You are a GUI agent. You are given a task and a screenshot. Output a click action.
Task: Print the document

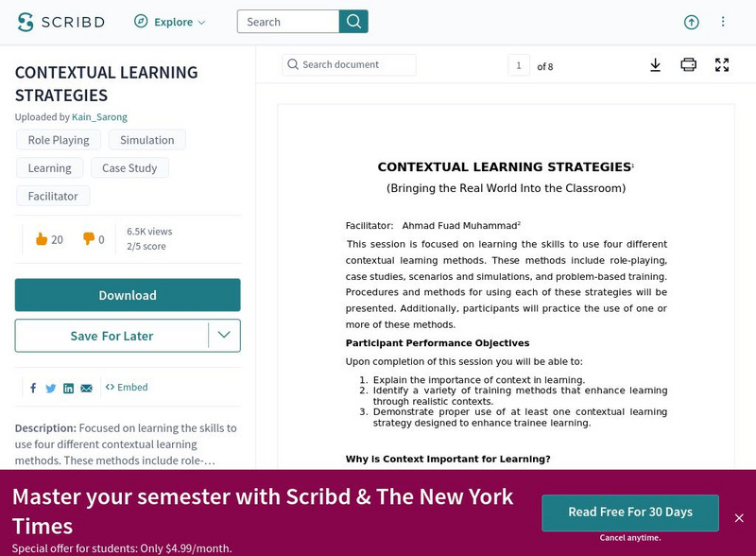pos(688,65)
